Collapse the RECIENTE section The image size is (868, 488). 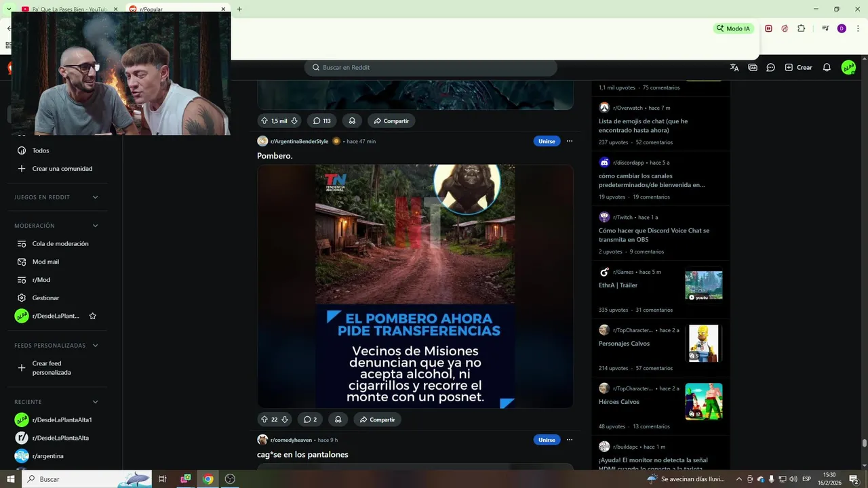pyautogui.click(x=95, y=402)
